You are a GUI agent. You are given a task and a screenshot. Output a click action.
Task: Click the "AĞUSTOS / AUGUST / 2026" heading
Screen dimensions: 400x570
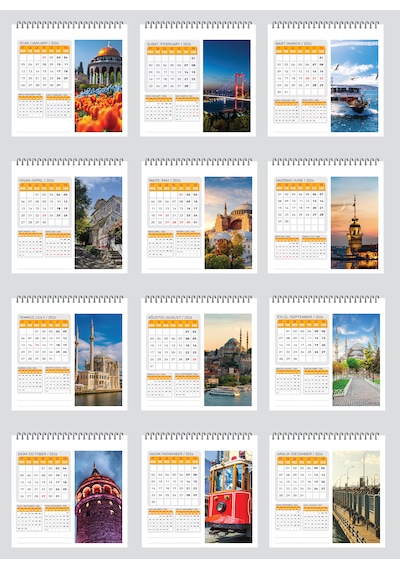[x=170, y=317]
